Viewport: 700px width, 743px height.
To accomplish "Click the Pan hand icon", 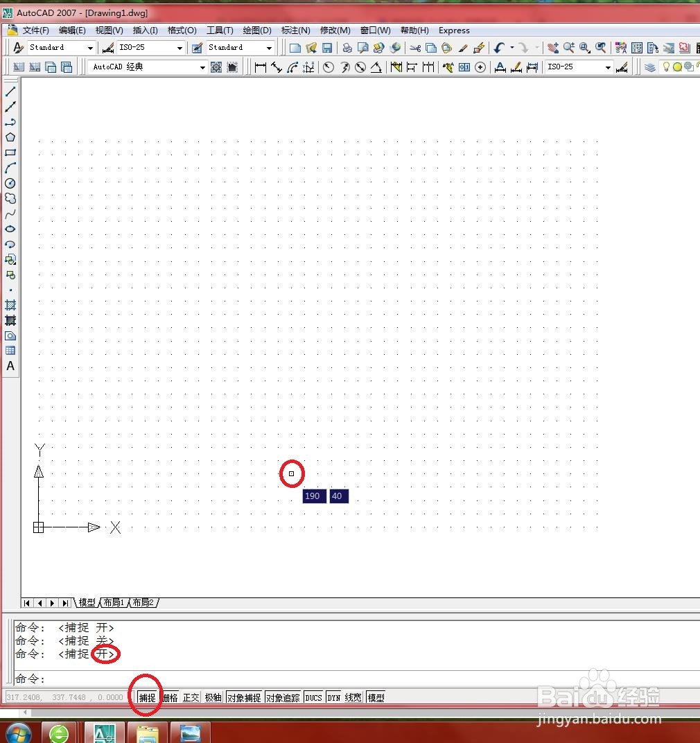I will (552, 48).
